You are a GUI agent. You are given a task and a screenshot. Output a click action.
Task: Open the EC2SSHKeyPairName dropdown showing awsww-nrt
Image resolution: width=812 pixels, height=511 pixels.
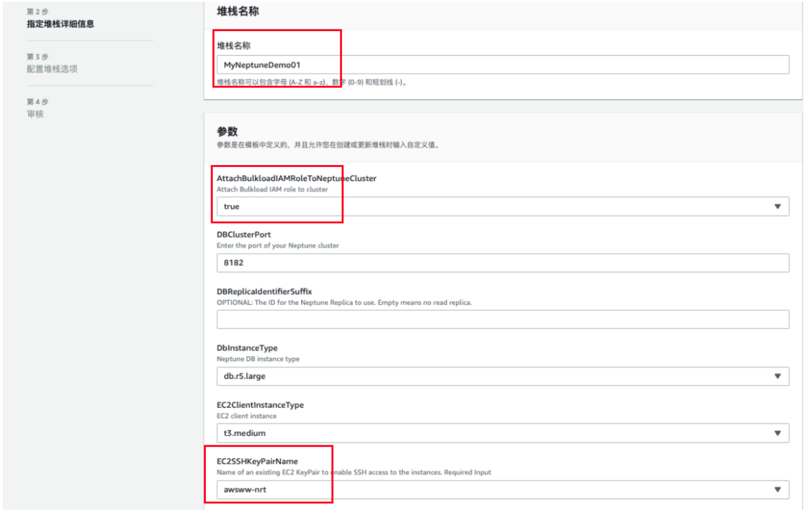[x=503, y=490]
